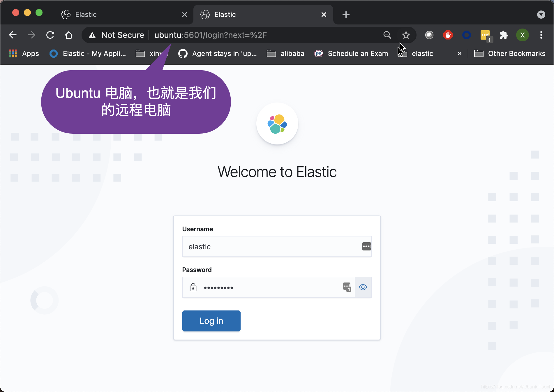554x392 pixels.
Task: Open the Extensions puzzle piece menu
Action: pos(504,35)
